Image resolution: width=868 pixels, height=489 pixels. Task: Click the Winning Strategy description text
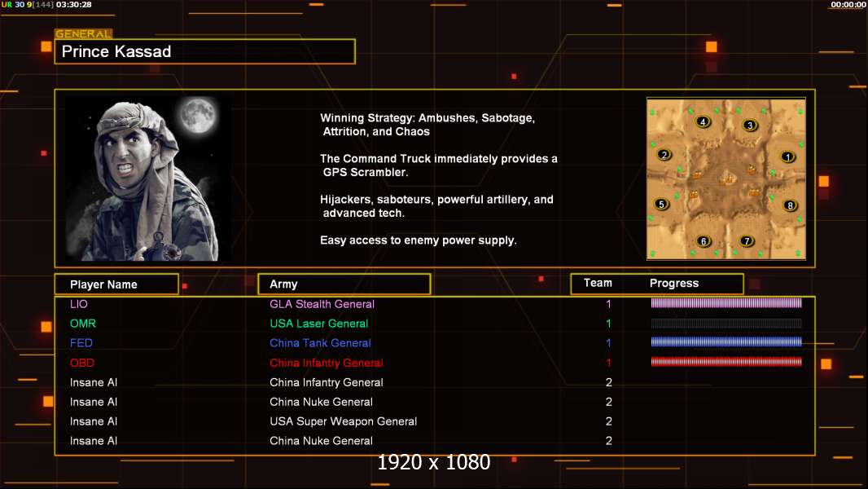[428, 125]
